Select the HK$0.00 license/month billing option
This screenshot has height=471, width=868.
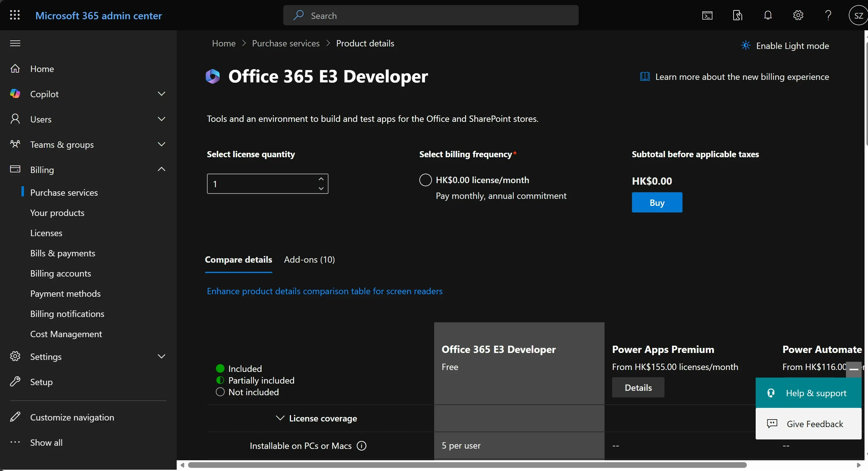(x=425, y=180)
